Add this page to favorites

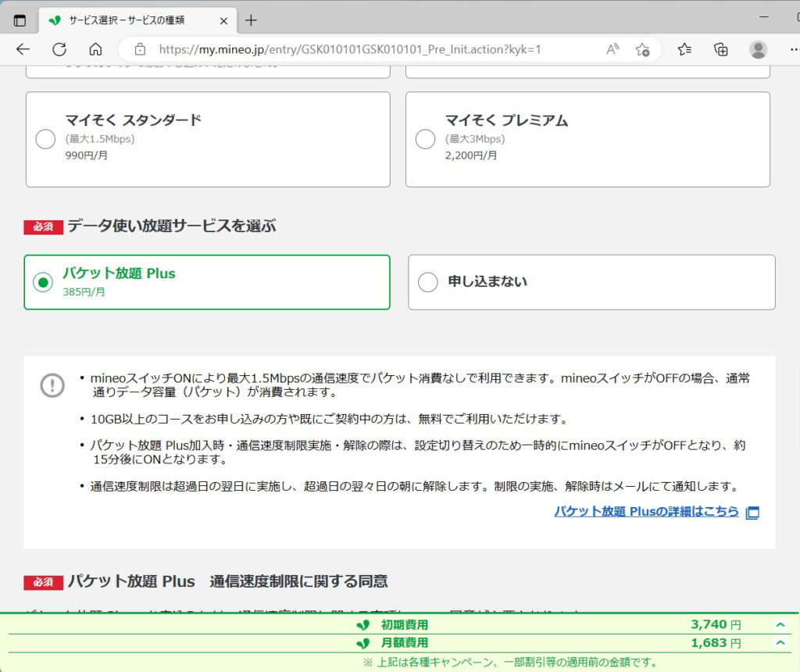click(x=642, y=49)
